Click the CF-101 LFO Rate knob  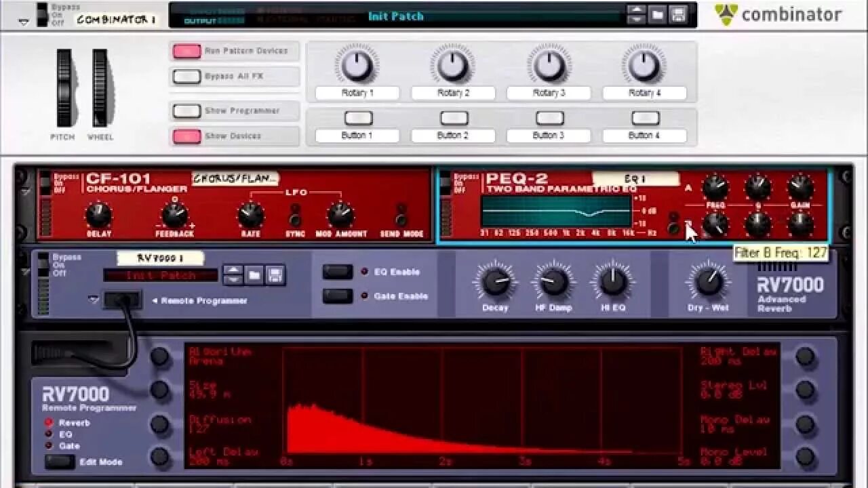(x=251, y=216)
